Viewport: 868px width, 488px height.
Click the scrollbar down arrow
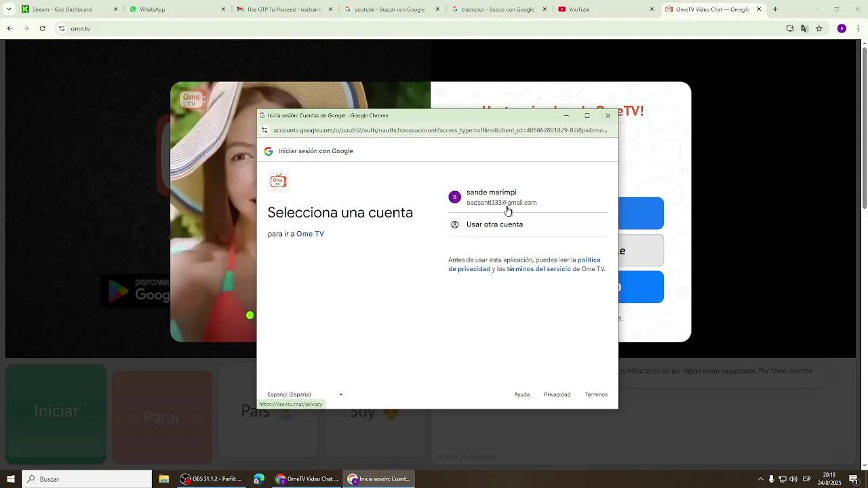(x=864, y=466)
